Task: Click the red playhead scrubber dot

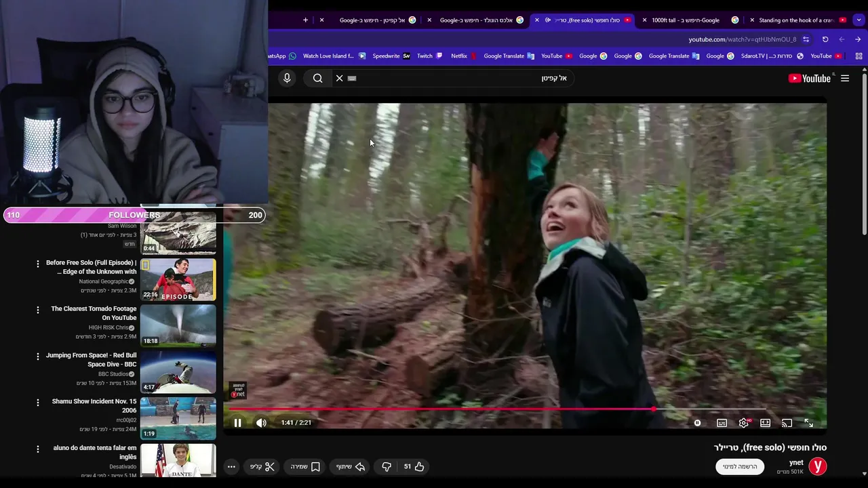Action: pyautogui.click(x=654, y=409)
